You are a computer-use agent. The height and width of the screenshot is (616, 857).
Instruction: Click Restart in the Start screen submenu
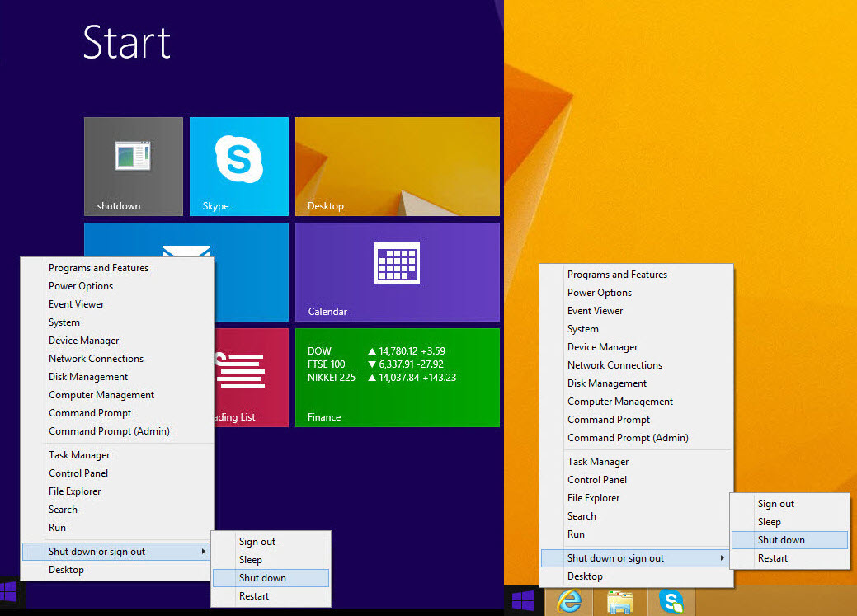point(254,596)
